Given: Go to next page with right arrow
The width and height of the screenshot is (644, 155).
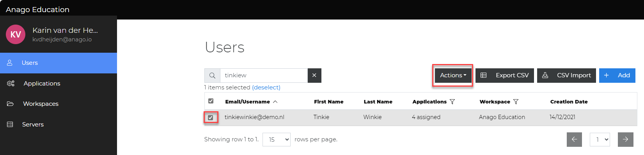Looking at the screenshot, I should coord(626,139).
